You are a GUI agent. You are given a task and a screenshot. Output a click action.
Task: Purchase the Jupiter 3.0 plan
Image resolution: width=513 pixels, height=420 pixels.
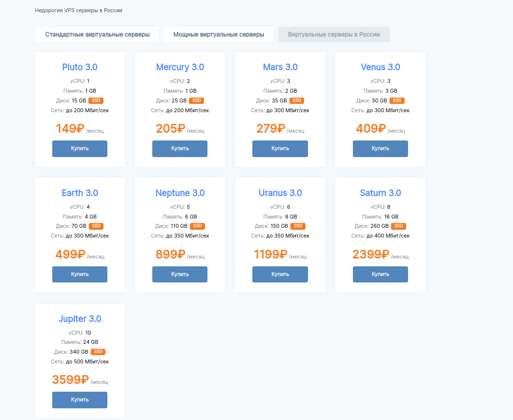[x=80, y=400]
